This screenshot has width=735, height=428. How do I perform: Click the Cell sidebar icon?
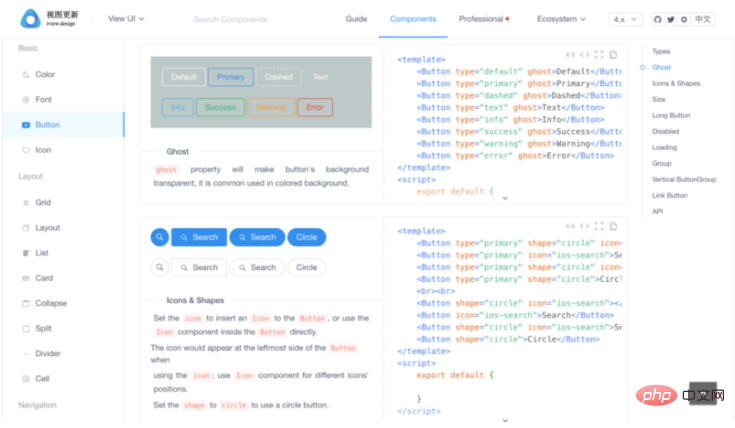[x=26, y=379]
